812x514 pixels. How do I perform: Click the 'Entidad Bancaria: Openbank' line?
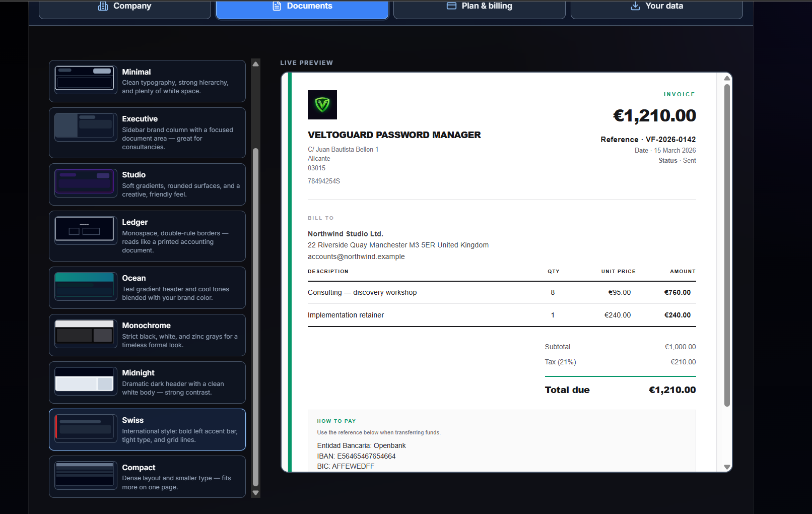pyautogui.click(x=362, y=445)
